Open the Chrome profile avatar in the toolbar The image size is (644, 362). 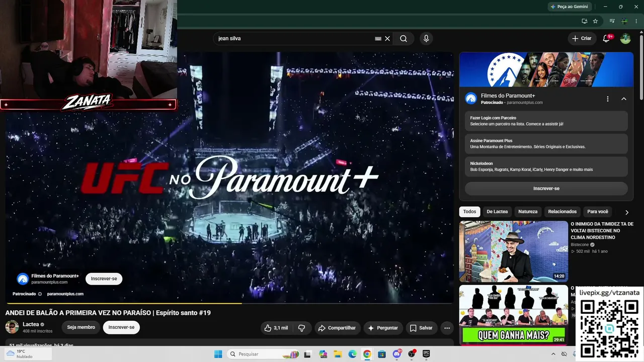coord(624,21)
